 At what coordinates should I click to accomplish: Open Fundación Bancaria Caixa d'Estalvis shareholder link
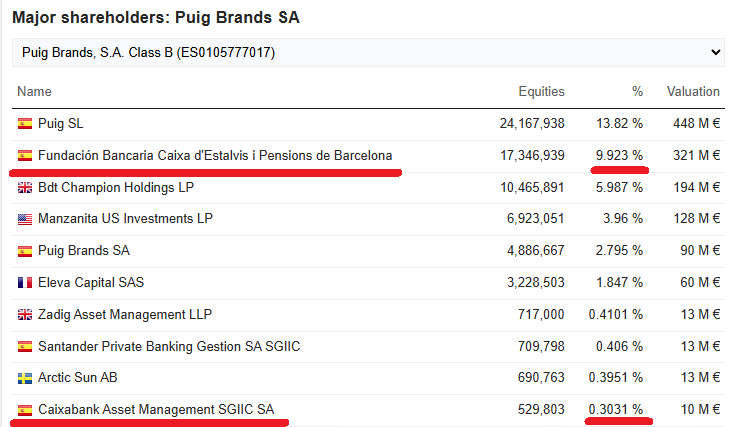point(215,155)
